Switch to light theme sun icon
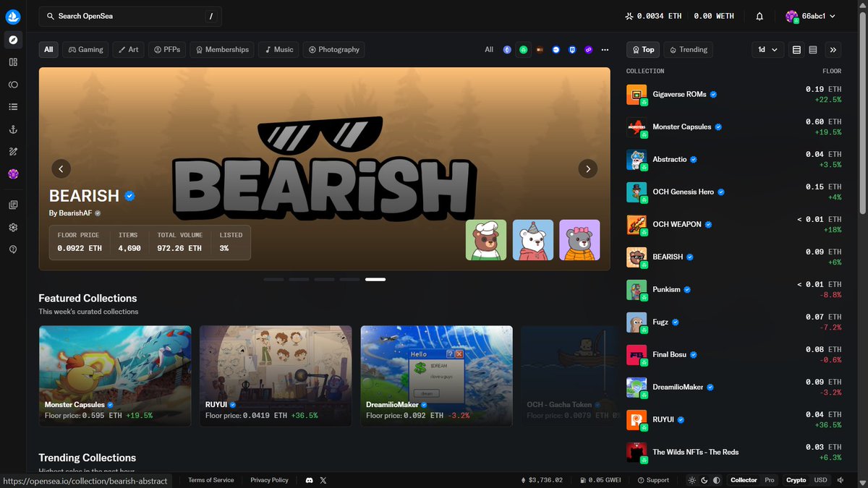Viewport: 868px width, 488px height. (x=693, y=480)
